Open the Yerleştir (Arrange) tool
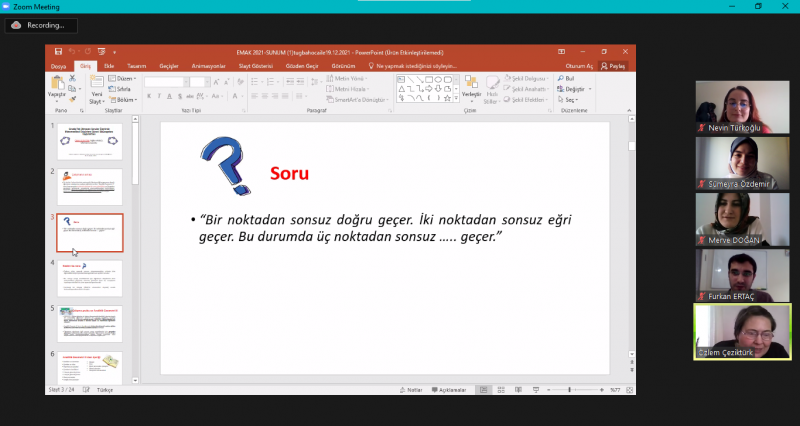Screen dimensions: 800x426 point(471,88)
